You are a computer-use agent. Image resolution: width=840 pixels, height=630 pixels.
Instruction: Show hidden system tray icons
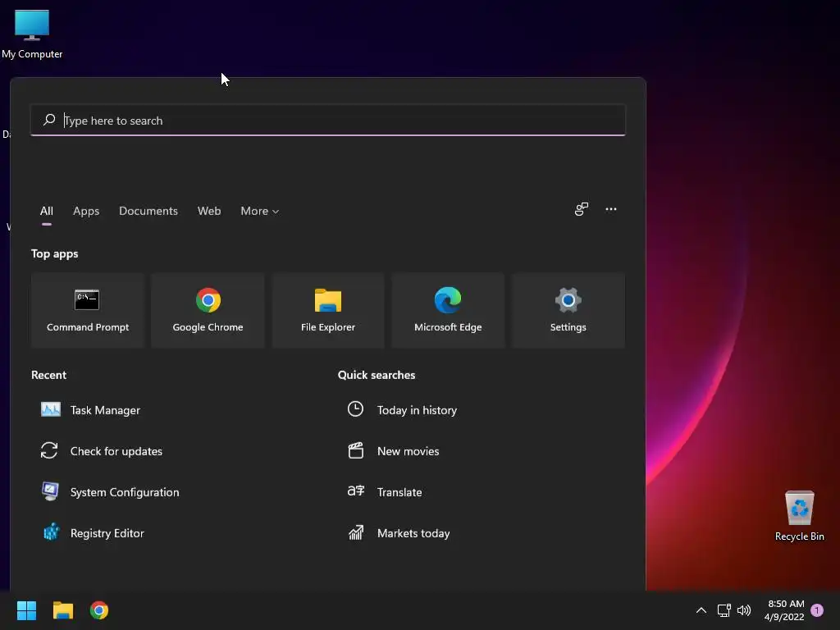(x=701, y=610)
